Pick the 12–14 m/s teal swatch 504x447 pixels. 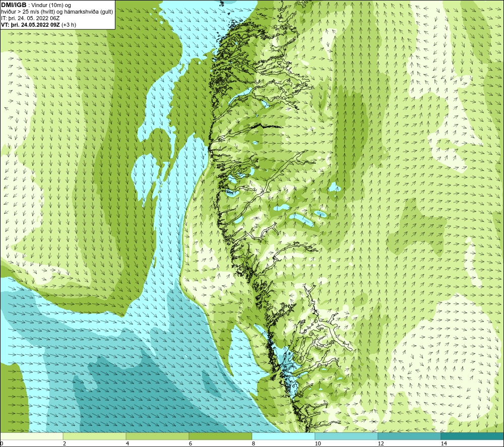coord(409,436)
